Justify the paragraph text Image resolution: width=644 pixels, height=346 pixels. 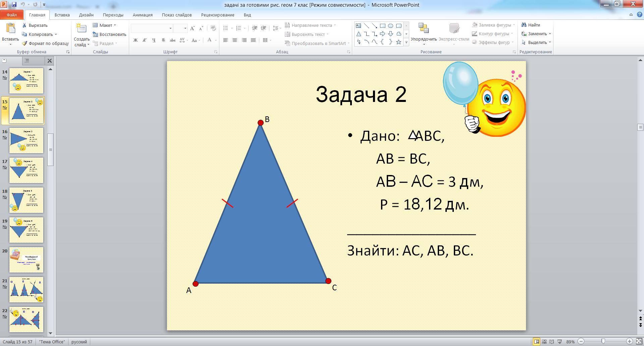pos(253,40)
